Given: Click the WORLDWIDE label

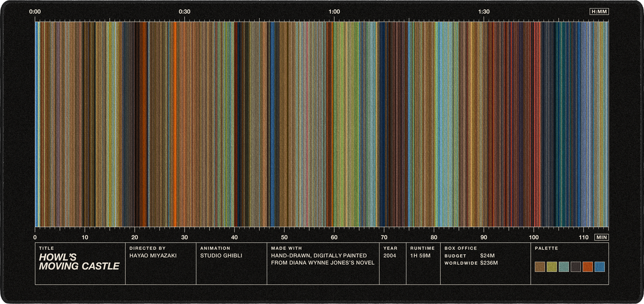Looking at the screenshot, I should point(461,263).
